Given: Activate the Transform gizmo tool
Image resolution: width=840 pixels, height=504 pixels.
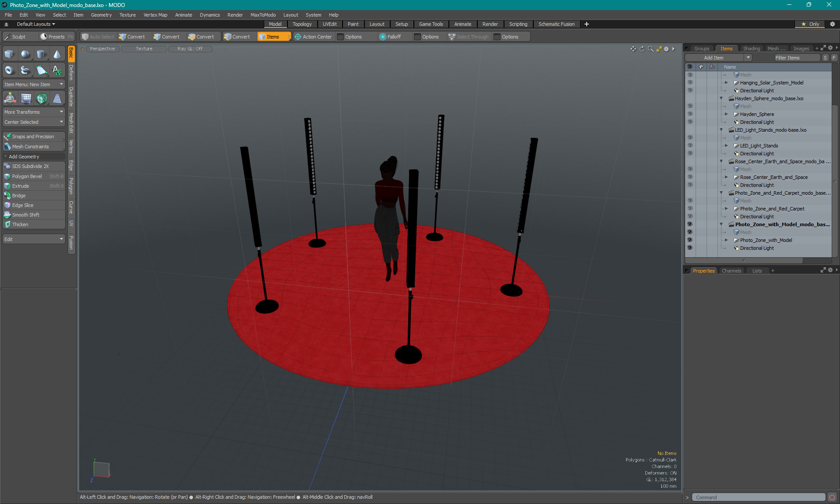Looking at the screenshot, I should pos(10,99).
